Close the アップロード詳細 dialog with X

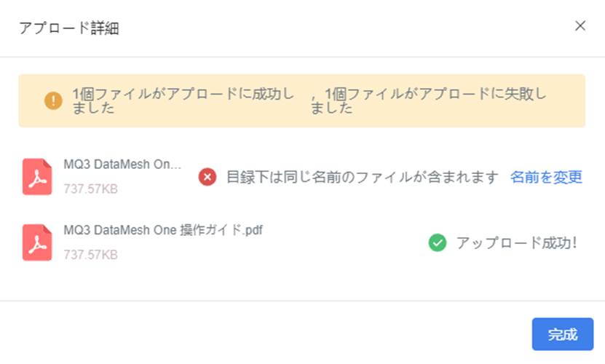coord(580,26)
